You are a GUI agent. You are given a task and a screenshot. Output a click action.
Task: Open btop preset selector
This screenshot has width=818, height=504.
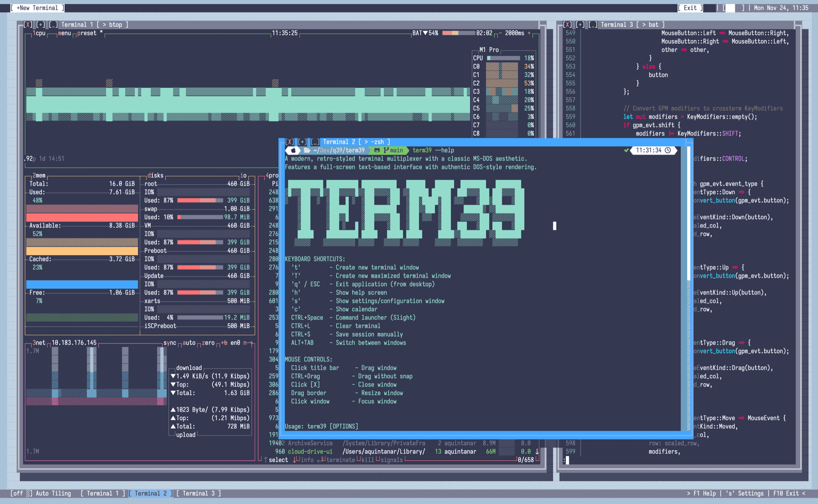[87, 33]
